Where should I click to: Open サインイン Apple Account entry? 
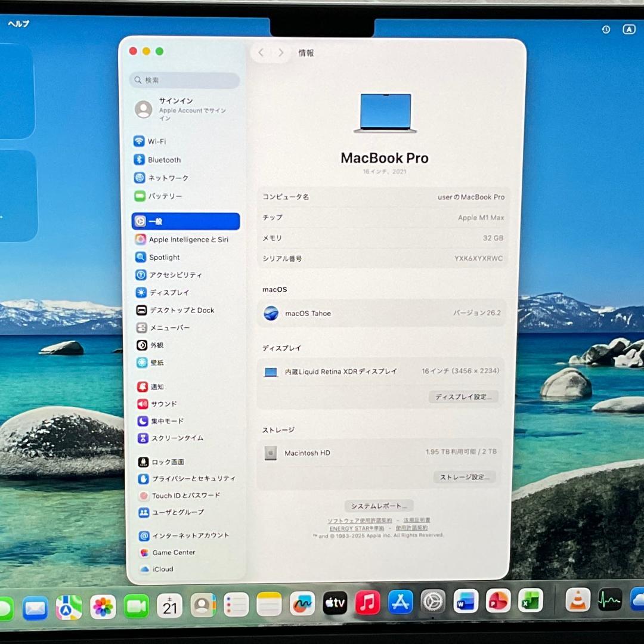tap(185, 109)
